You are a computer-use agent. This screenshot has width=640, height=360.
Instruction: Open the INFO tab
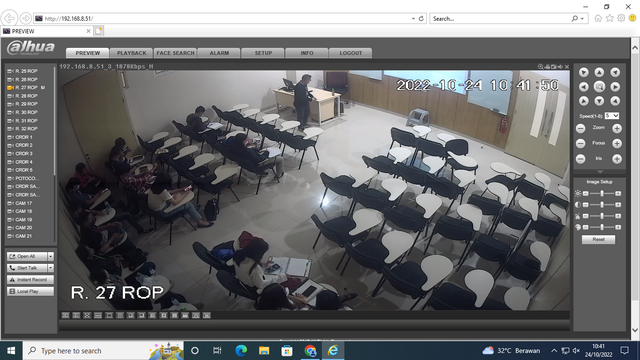(x=307, y=53)
